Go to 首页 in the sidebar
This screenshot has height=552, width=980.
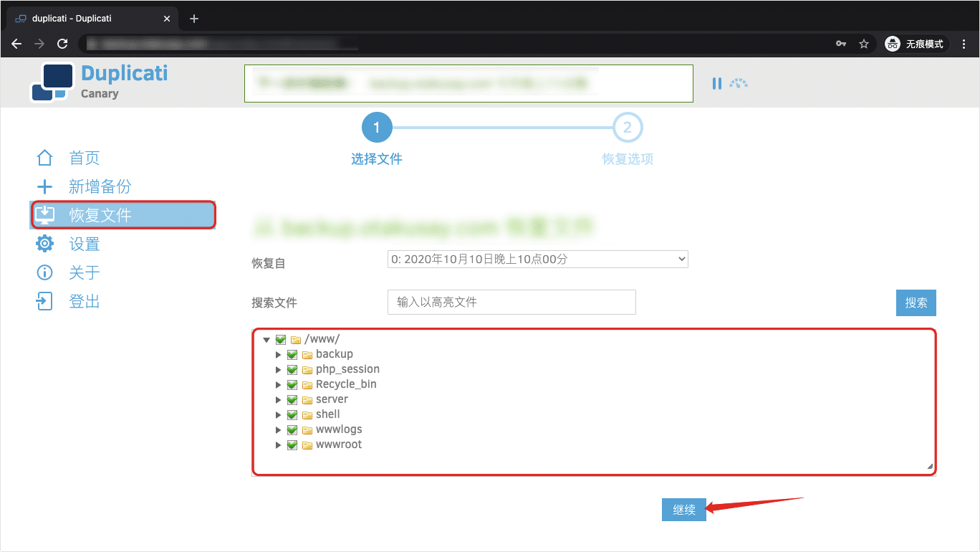tap(85, 158)
